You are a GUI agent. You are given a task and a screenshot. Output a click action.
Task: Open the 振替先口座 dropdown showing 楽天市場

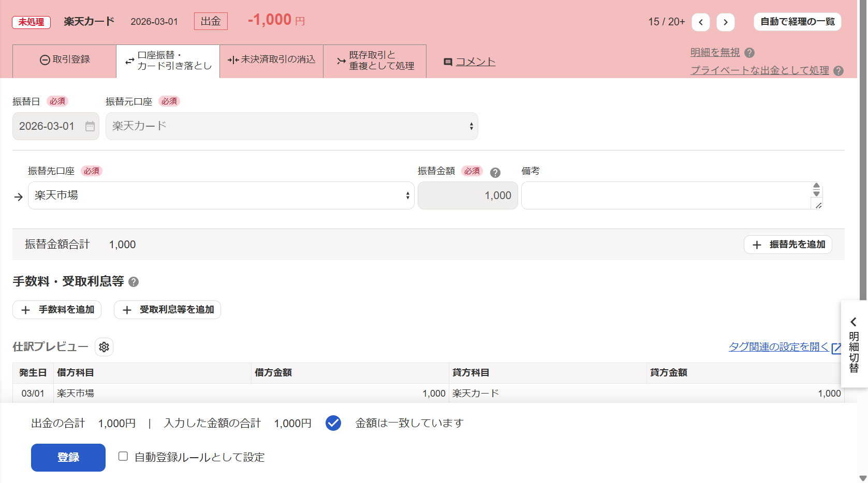click(221, 195)
